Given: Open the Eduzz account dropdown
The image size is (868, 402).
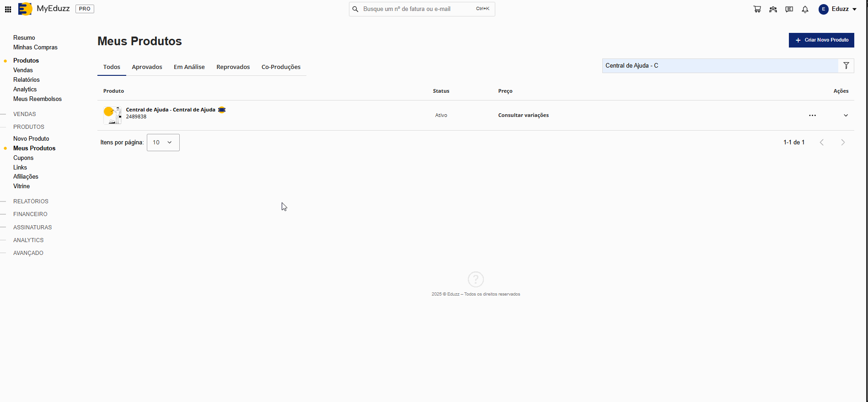Looking at the screenshot, I should [x=838, y=9].
